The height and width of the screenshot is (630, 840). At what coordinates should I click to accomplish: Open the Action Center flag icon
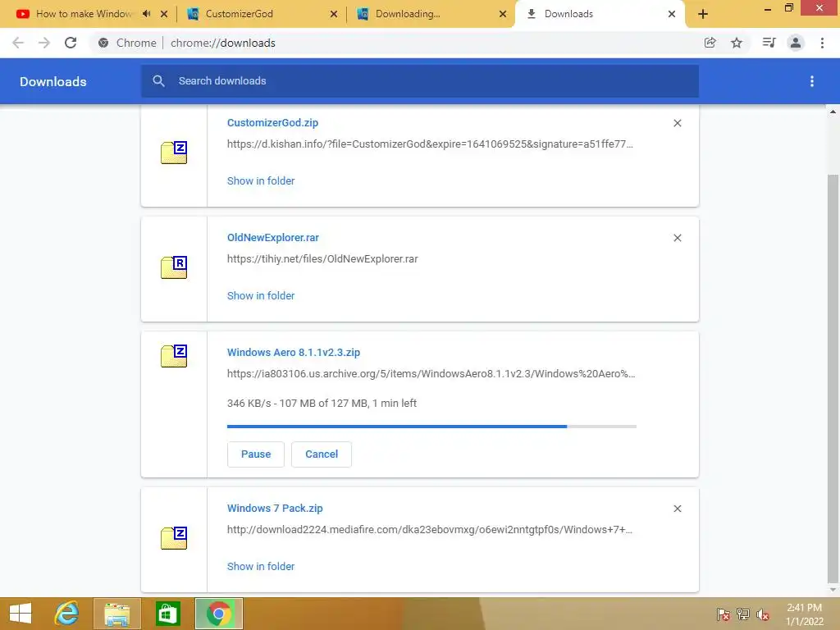coord(724,614)
